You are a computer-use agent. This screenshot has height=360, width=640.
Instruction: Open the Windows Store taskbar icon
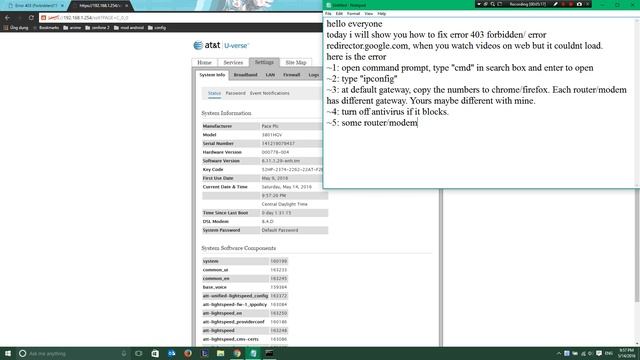coord(155,353)
